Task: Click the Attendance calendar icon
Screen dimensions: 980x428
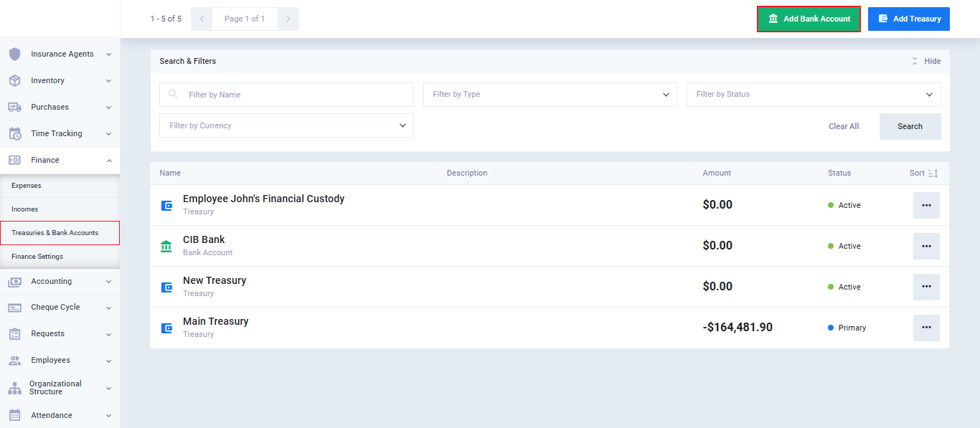Action: pyautogui.click(x=14, y=415)
